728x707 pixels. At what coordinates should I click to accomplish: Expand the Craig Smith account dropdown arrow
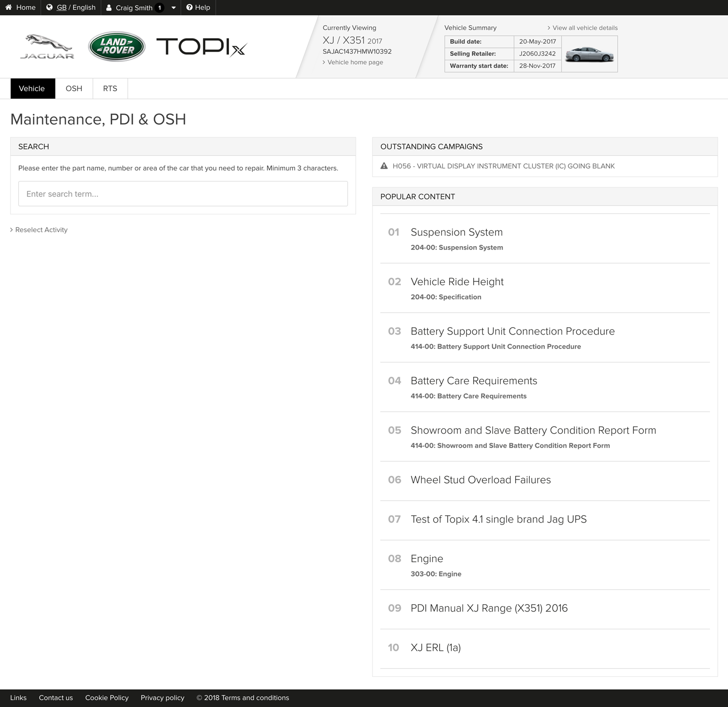pos(173,8)
